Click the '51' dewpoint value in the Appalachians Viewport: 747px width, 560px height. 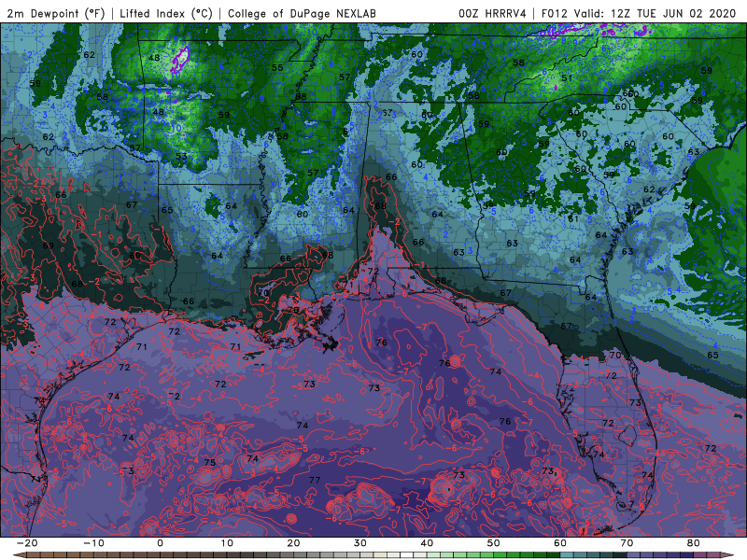[567, 78]
